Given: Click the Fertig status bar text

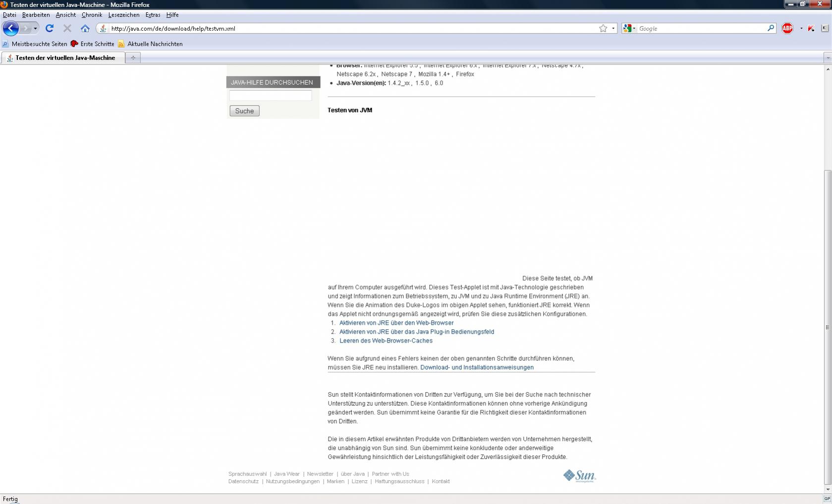Looking at the screenshot, I should coord(10,499).
